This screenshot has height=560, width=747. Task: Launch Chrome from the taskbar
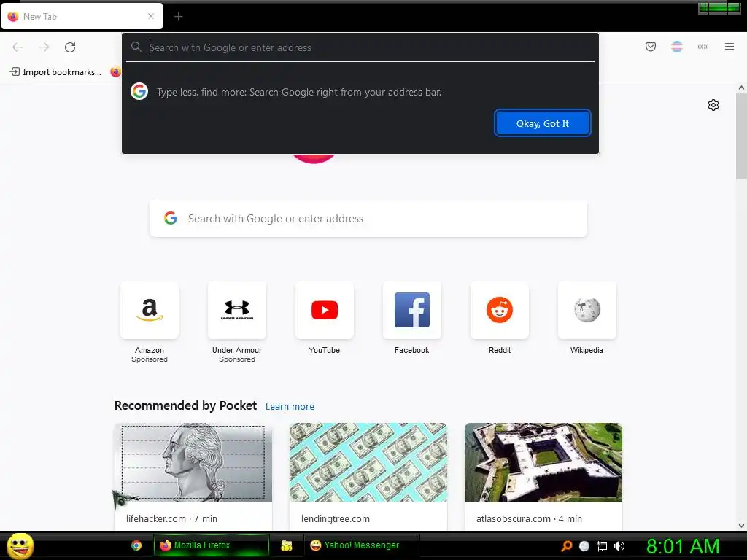(136, 545)
